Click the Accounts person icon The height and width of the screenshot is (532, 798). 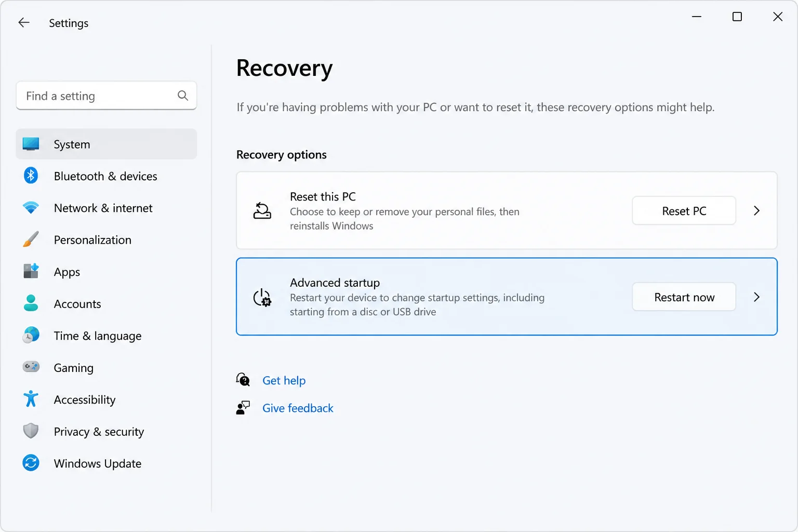(x=31, y=303)
